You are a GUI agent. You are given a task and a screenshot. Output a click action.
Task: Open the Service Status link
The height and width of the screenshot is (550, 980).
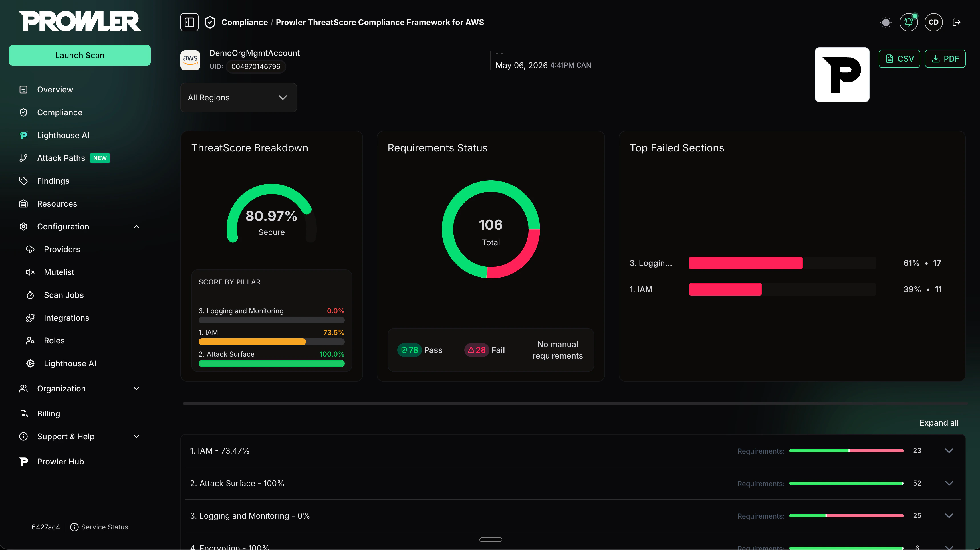tap(105, 527)
